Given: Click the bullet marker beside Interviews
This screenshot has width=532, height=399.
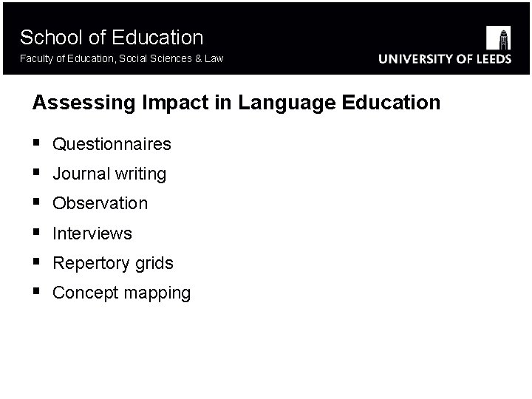Looking at the screenshot, I should [x=36, y=233].
